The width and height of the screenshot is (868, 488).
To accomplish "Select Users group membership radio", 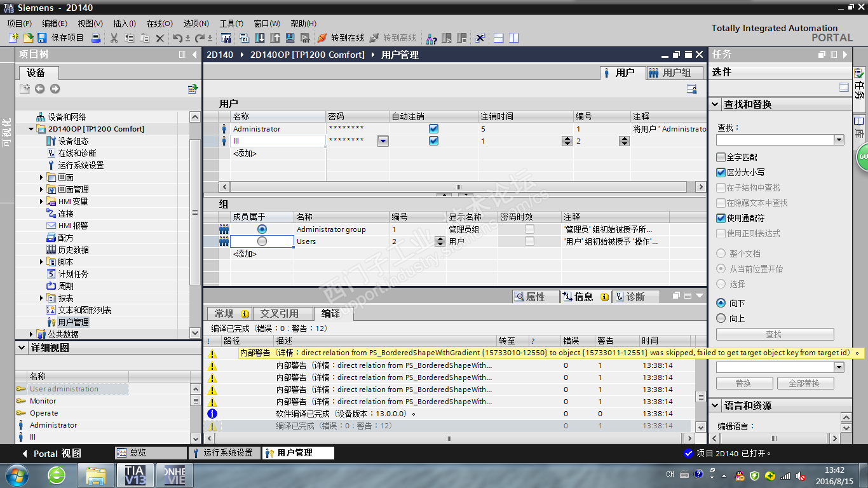I will pyautogui.click(x=262, y=241).
